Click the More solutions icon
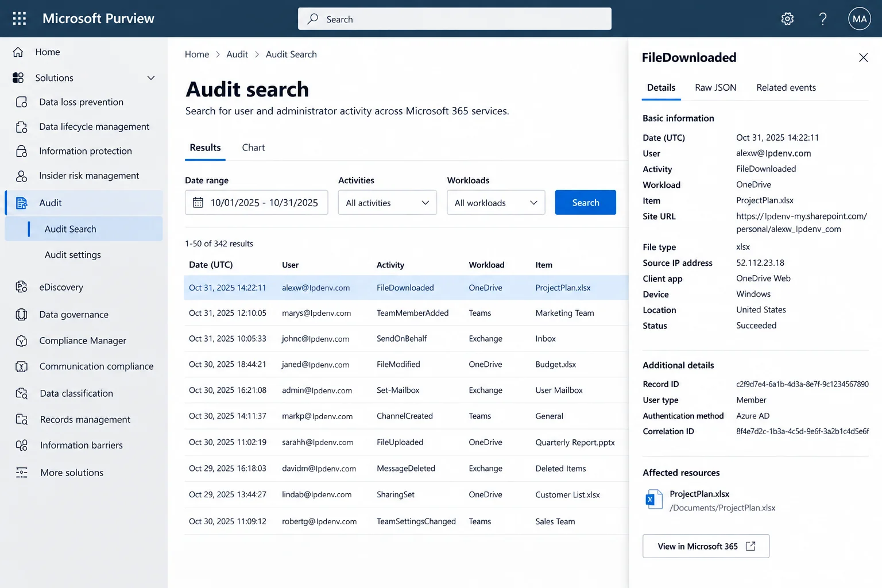Screen dimensions: 882x588 [22, 473]
